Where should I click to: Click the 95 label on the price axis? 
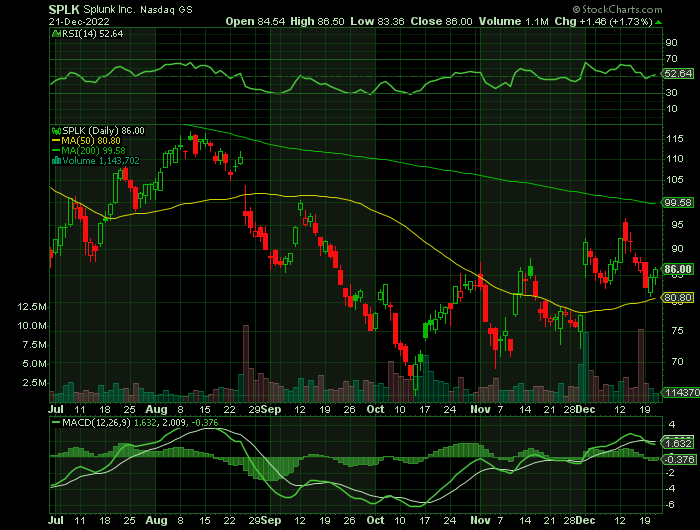pyautogui.click(x=677, y=225)
